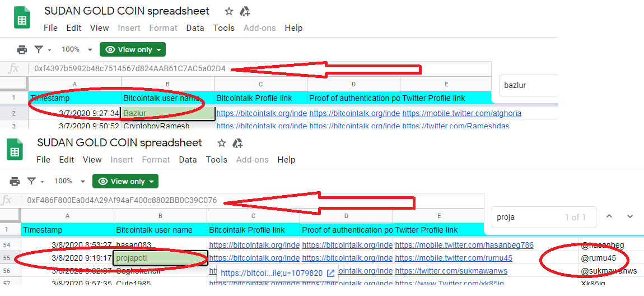Open Help menu in the lower spreadsheet
Screen dimensions: 644x296
point(286,160)
